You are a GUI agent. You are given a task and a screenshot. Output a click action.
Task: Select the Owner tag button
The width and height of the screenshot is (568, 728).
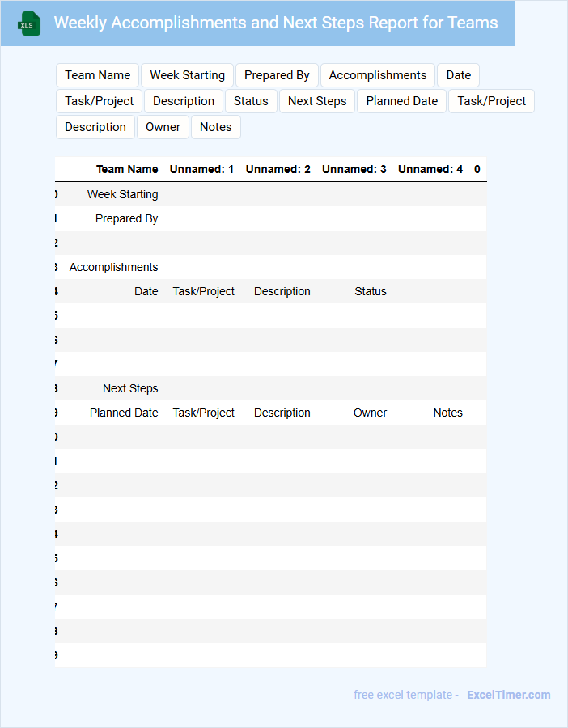click(163, 127)
